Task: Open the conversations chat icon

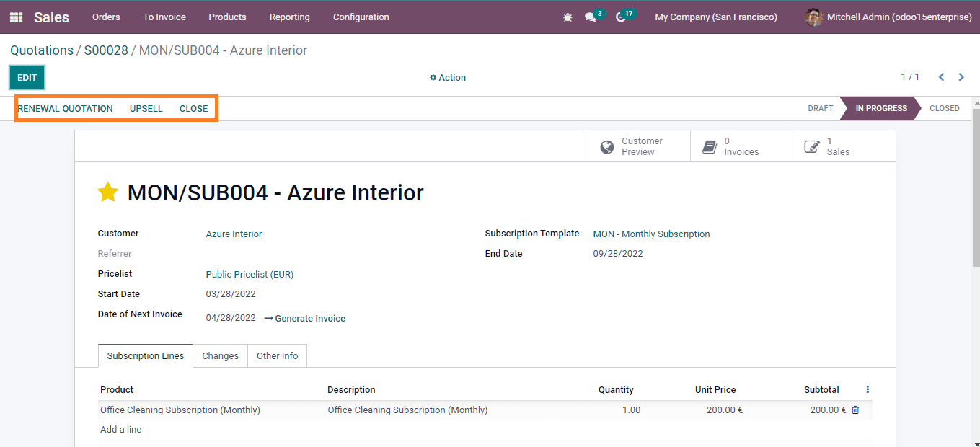Action: [x=591, y=17]
